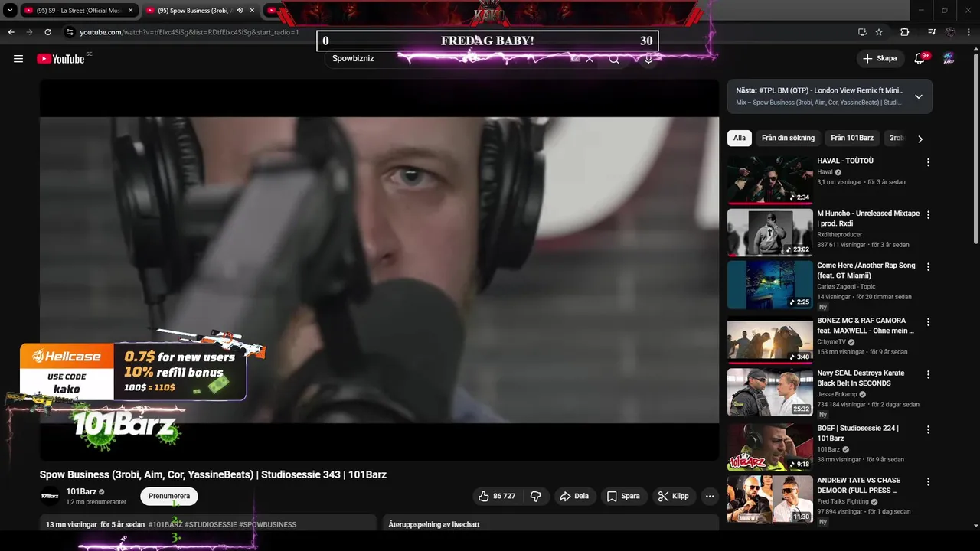Open Come Here Another Rap Song thumbnail
The height and width of the screenshot is (551, 980).
click(x=770, y=285)
